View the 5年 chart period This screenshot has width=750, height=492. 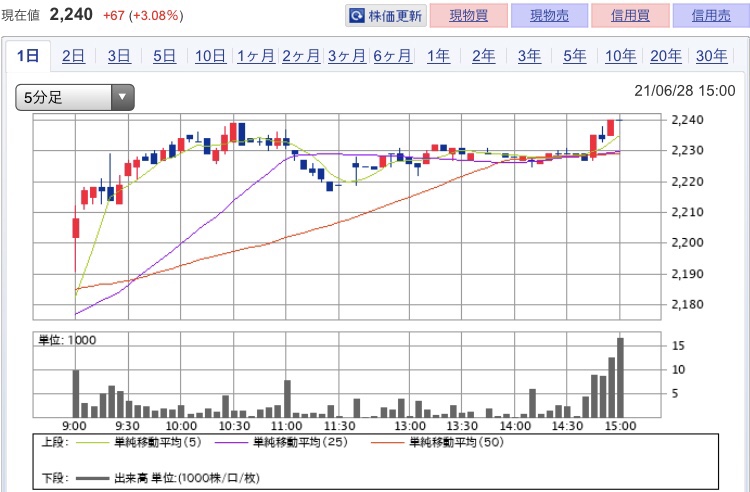574,56
